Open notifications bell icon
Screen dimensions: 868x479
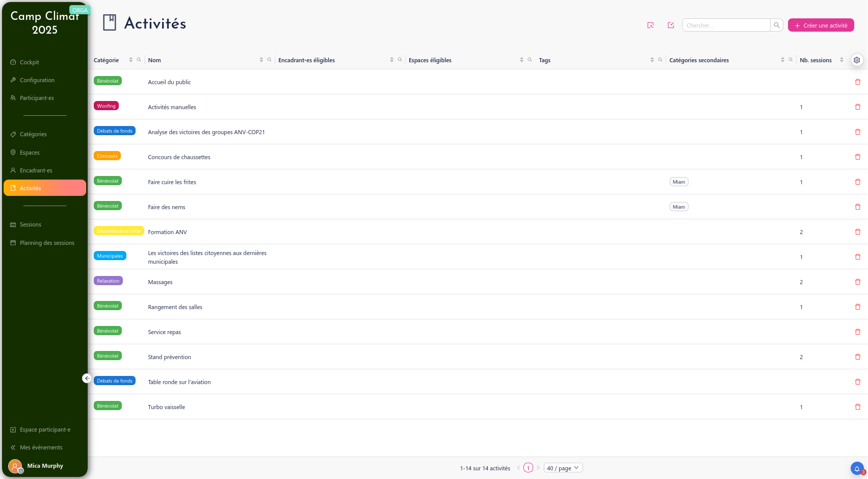(x=857, y=468)
